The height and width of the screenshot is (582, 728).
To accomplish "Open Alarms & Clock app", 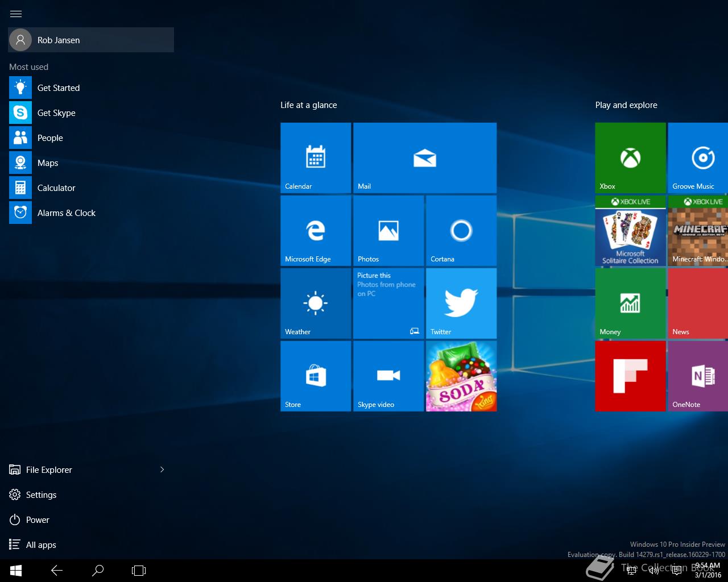I will (x=91, y=213).
